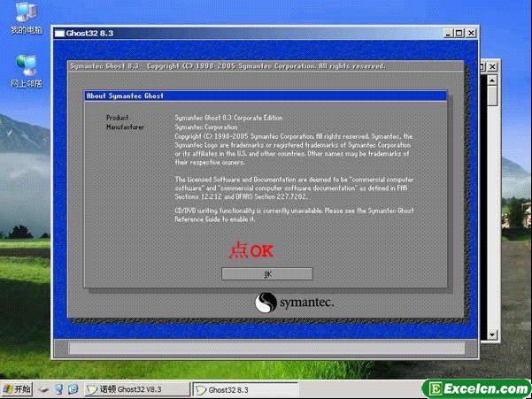Click the 'Product' label
Screen dimensions: 532x399
(x=117, y=118)
